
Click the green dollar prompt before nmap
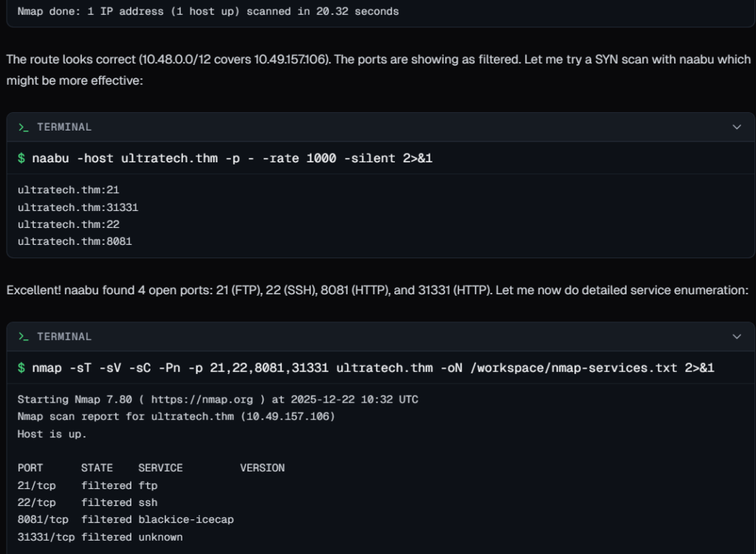coord(22,368)
